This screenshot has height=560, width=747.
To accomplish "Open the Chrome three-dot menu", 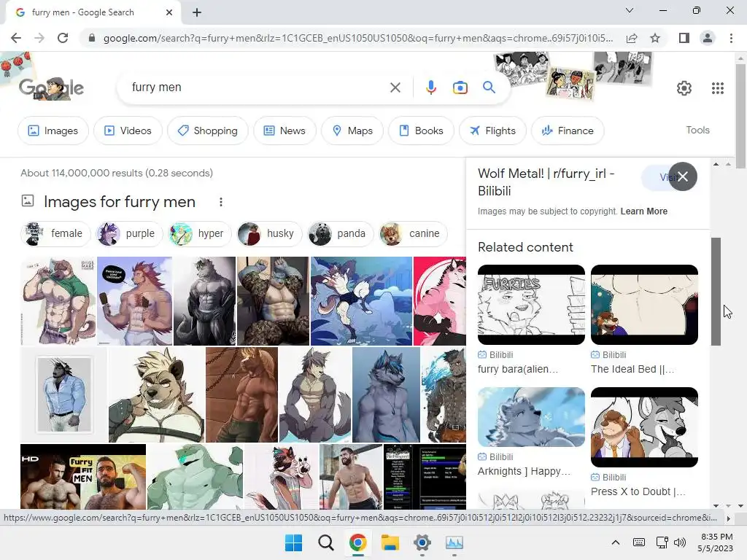I will pyautogui.click(x=731, y=38).
